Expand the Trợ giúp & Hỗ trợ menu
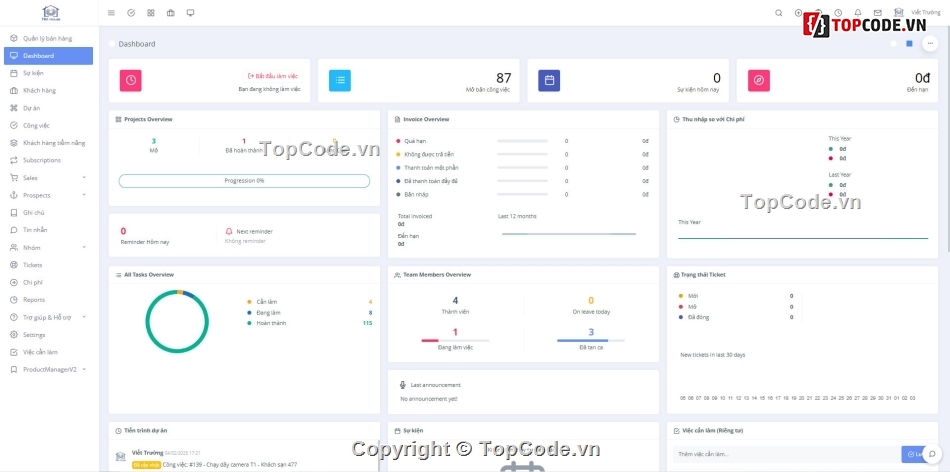The width and height of the screenshot is (950, 472). pos(48,317)
